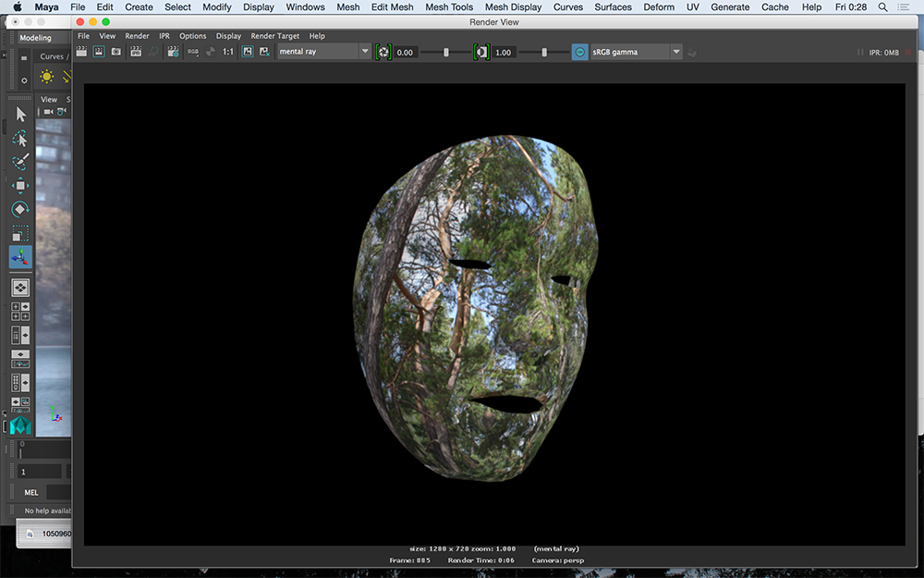924x578 pixels.
Task: Open the Render Target menu in Render View
Action: 274,36
